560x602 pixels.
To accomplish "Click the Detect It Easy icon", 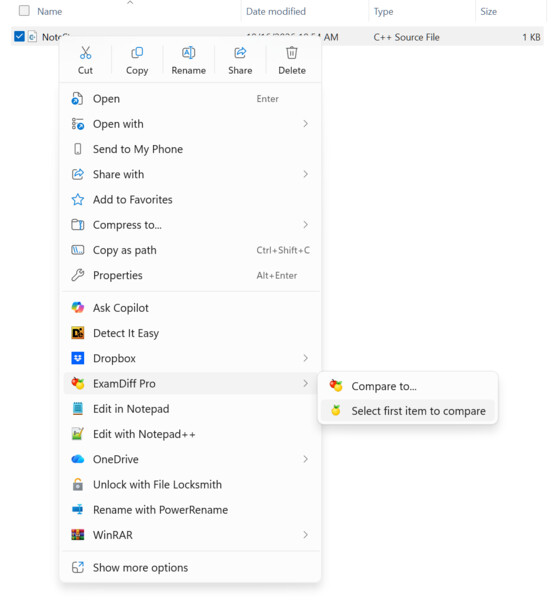I will [x=78, y=333].
